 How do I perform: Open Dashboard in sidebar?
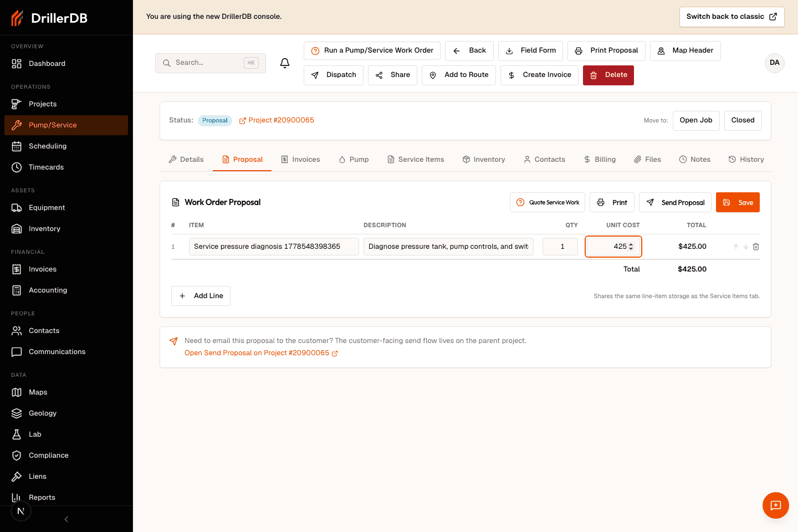(66, 64)
